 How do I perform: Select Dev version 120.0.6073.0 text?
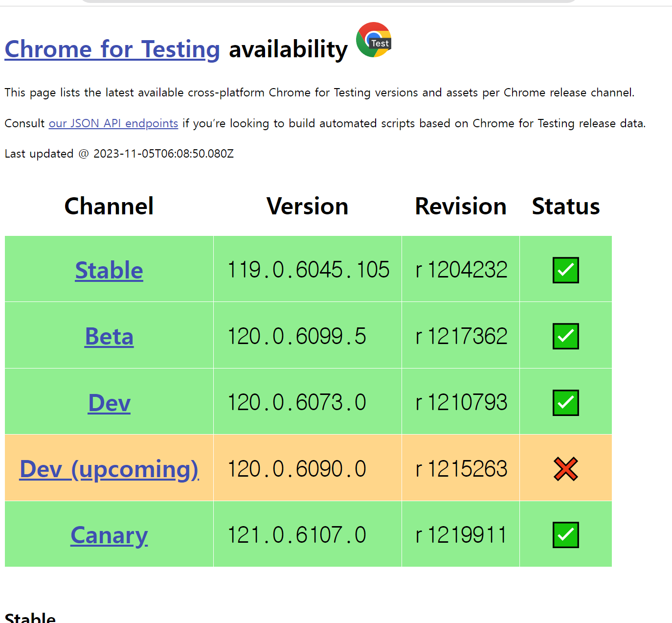(x=297, y=402)
